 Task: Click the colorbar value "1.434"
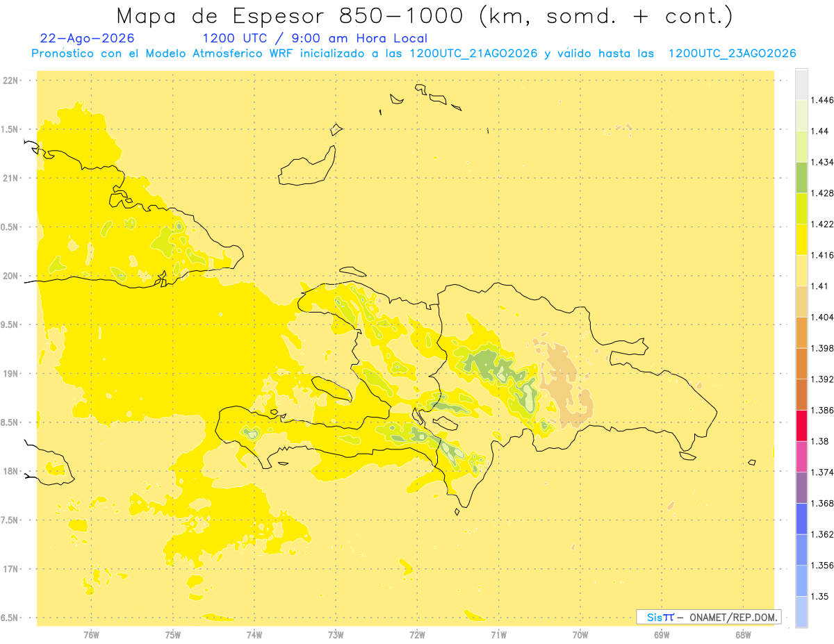tap(822, 162)
